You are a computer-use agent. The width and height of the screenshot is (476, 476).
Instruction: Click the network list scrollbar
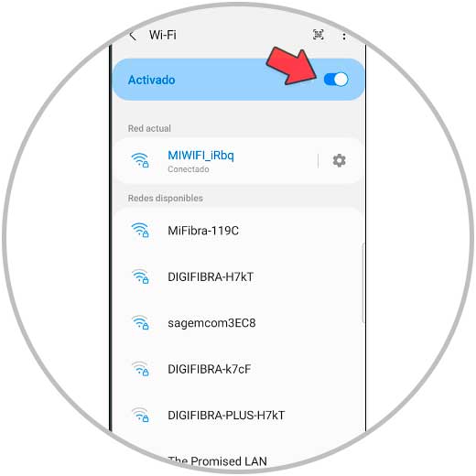362,283
